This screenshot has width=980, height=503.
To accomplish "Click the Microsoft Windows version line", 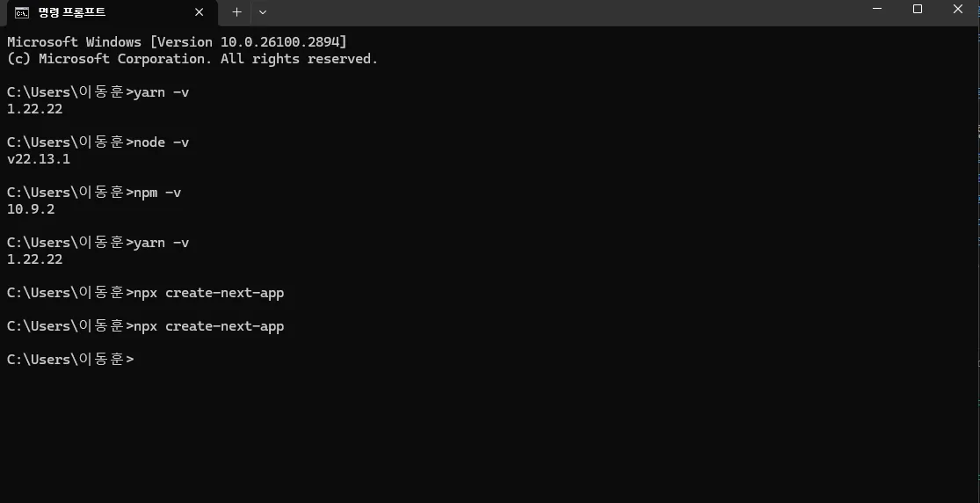I will [177, 42].
